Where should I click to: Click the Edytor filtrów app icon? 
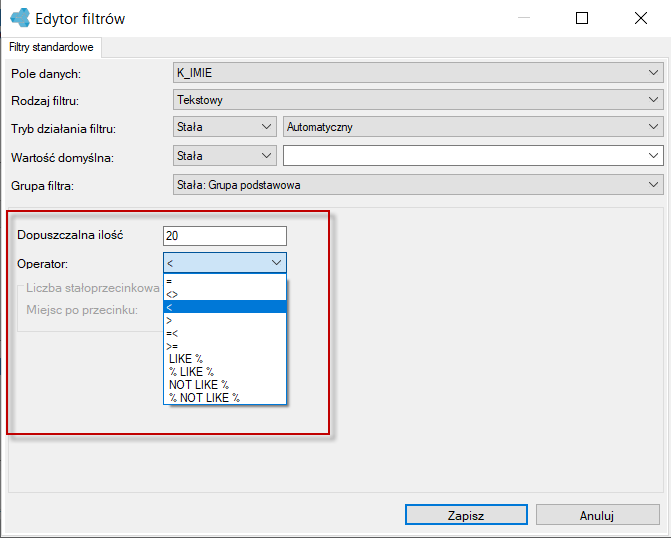tap(20, 18)
